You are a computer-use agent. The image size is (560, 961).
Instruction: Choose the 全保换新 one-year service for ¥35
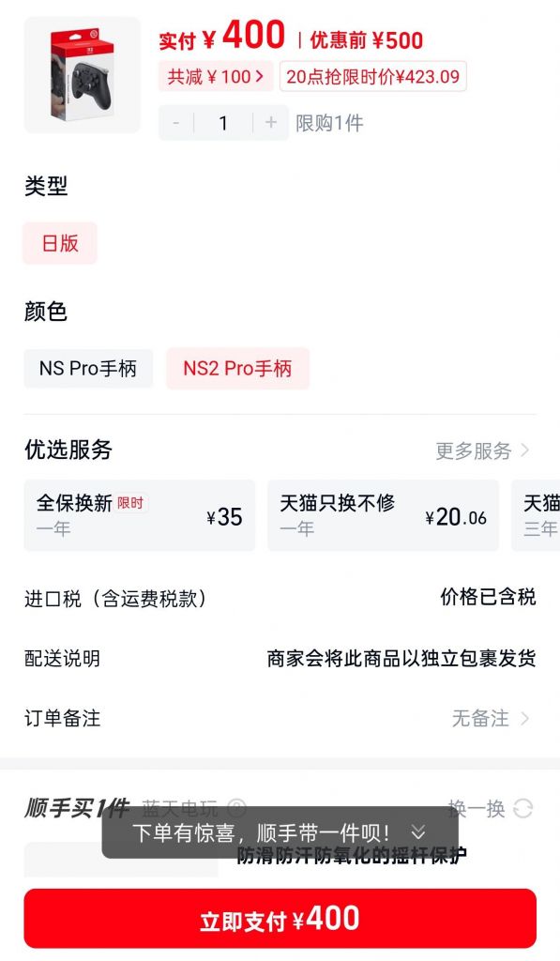click(139, 514)
